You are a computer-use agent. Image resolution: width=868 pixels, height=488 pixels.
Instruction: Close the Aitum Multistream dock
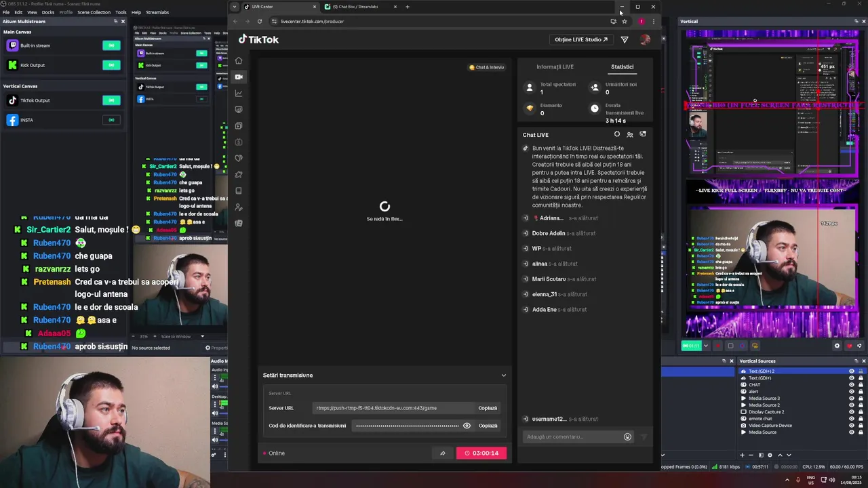coord(123,22)
